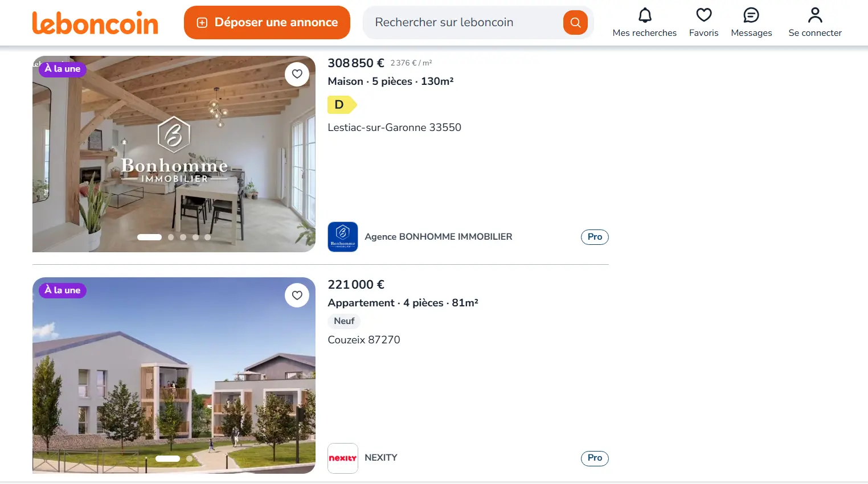Viewport: 868px width, 484px height.
Task: Click the orange search magnifier button
Action: coord(575,23)
